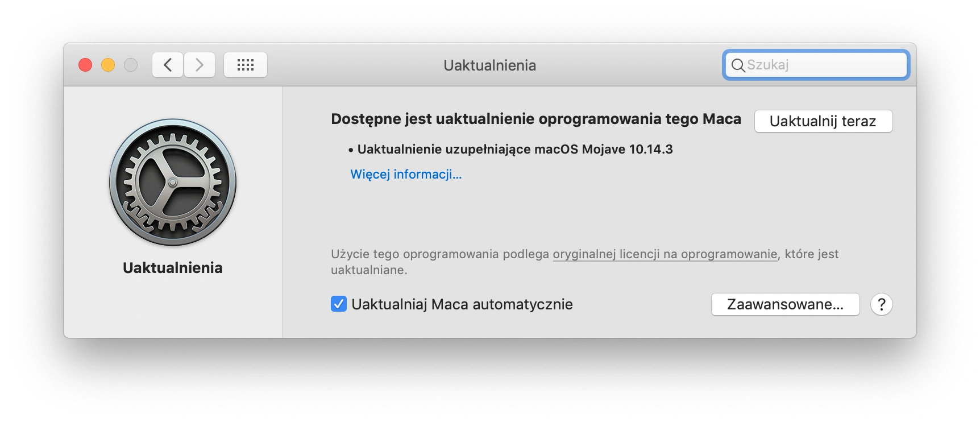Toggle the Uaktualniaj Maca automatycznie checkbox

click(x=339, y=304)
